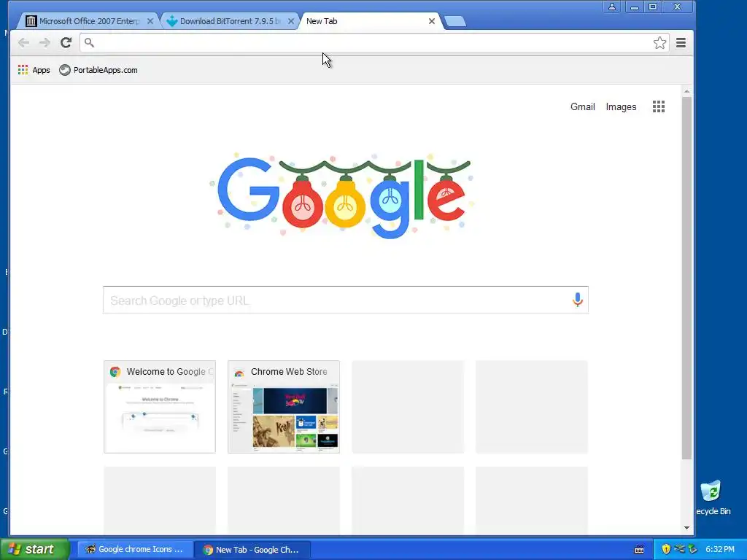Image resolution: width=747 pixels, height=560 pixels.
Task: Start voice search with the microphone icon
Action: pos(578,300)
